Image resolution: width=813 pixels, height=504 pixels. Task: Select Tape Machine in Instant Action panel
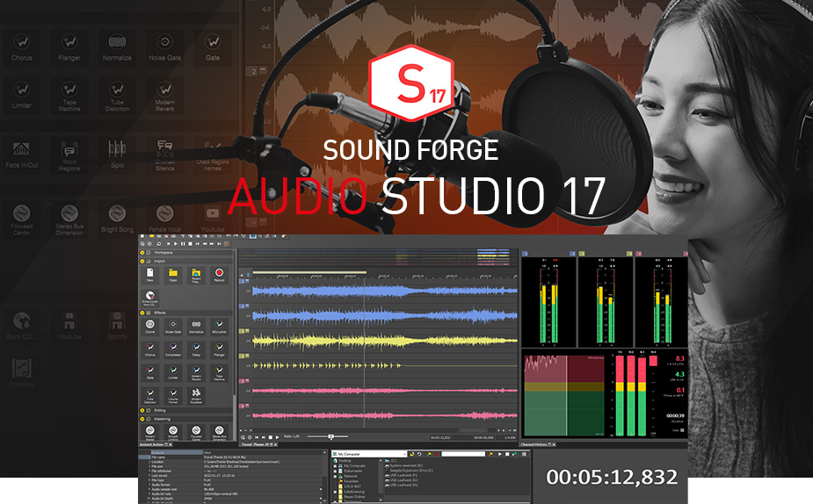point(220,371)
